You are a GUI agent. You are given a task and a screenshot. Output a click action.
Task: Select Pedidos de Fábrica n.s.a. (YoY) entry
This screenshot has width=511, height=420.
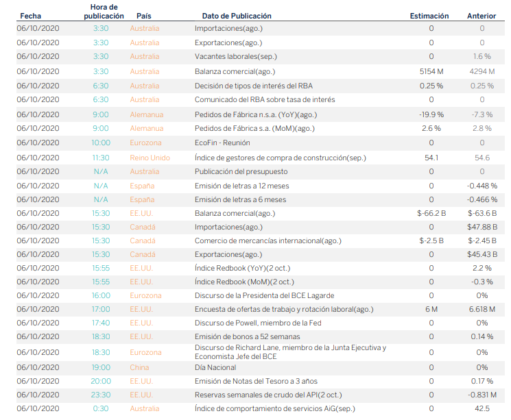coord(256,114)
